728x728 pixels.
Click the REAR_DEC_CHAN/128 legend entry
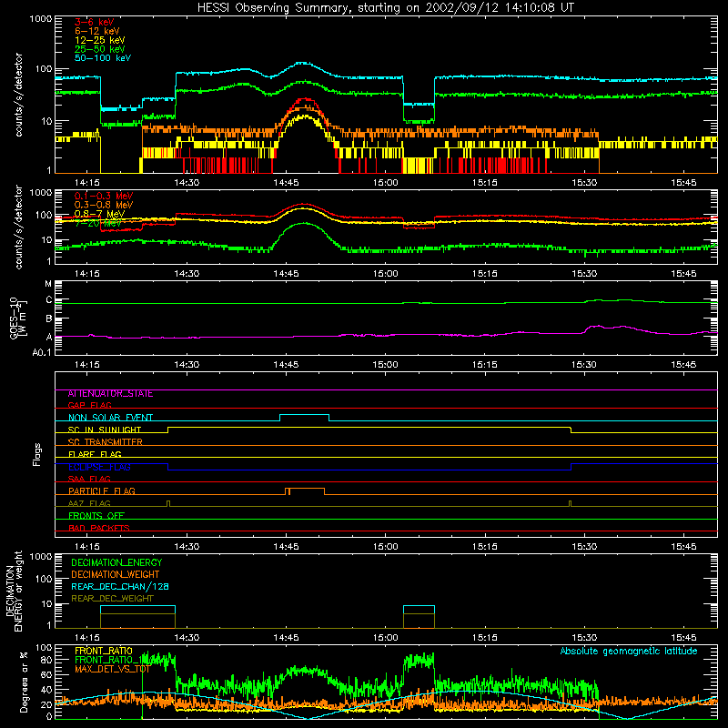(x=120, y=587)
